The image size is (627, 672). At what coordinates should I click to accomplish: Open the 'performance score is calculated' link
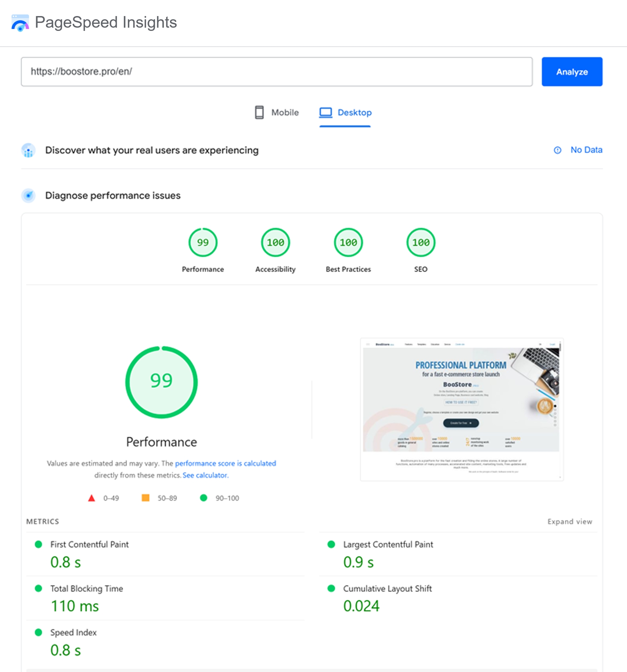pos(225,464)
